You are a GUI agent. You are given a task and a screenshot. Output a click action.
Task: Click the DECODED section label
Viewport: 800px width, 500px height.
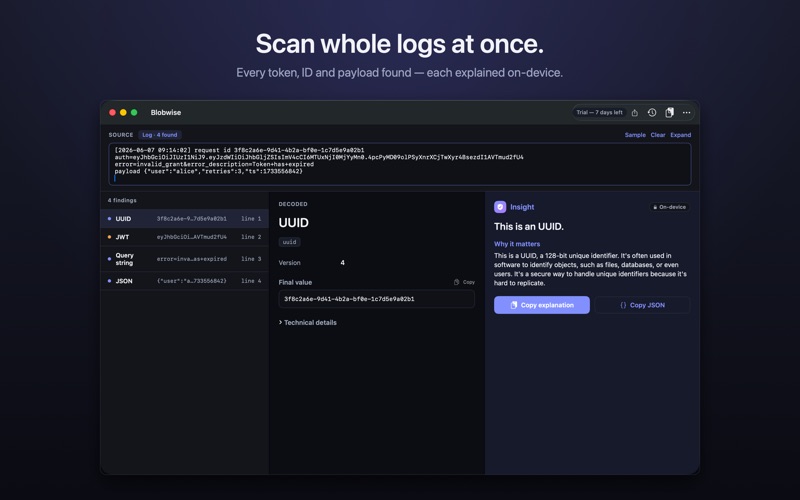(293, 204)
